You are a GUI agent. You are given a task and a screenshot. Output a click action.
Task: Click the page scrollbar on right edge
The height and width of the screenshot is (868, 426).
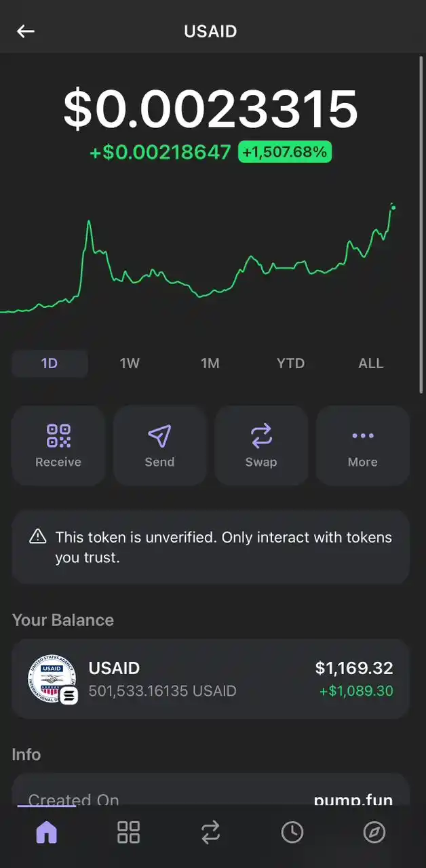421,224
